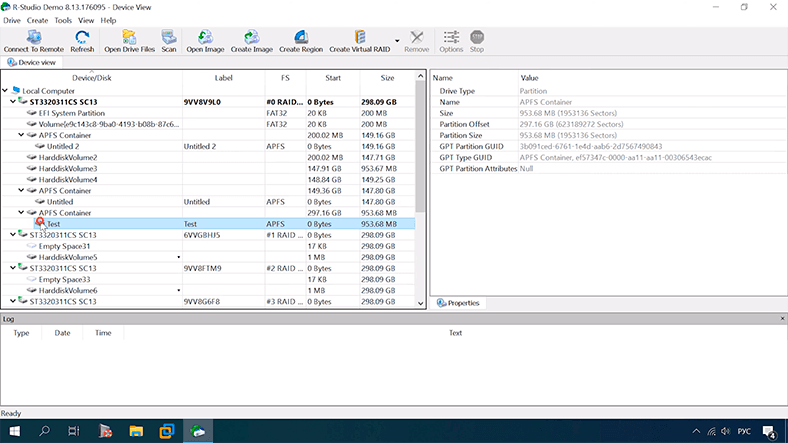This screenshot has width=788, height=443.
Task: Open the Options settings icon
Action: pyautogui.click(x=451, y=40)
